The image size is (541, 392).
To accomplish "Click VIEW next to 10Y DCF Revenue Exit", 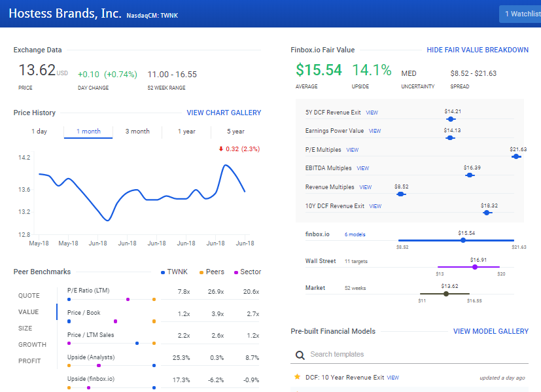I will coord(375,206).
